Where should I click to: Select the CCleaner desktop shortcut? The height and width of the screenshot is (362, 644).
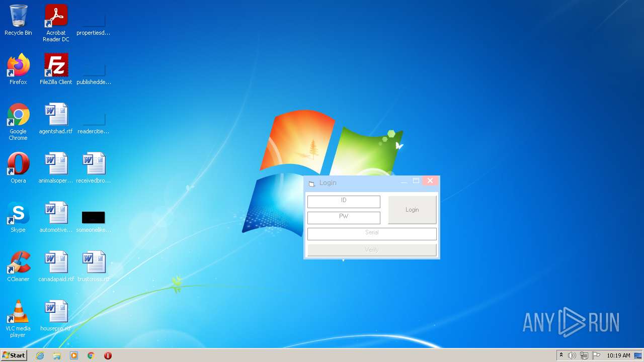point(18,266)
